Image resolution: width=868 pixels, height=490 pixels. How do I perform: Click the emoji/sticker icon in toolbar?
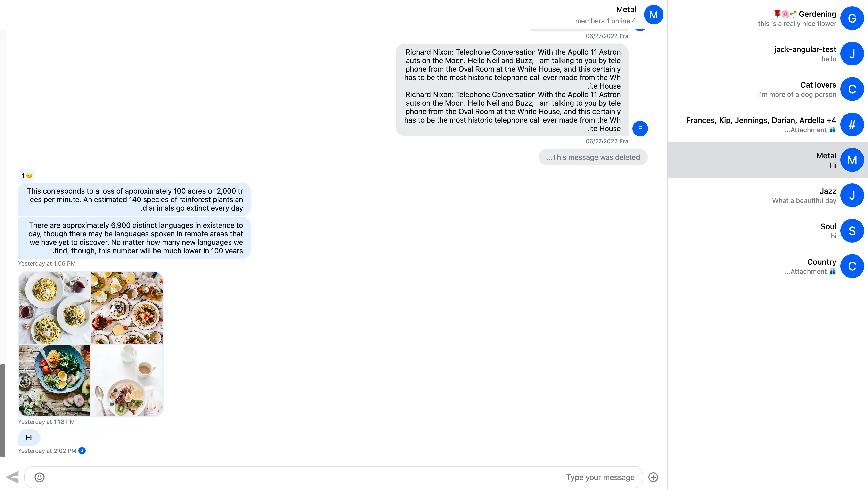point(39,477)
